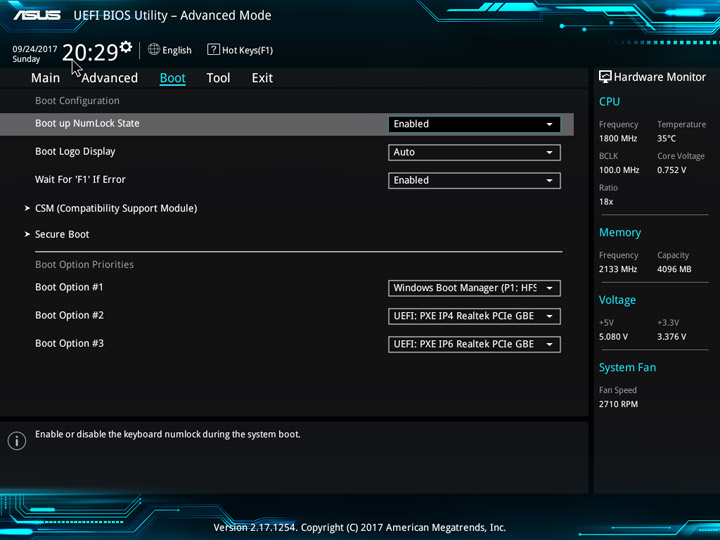Screen dimensions: 720x540
Task: Open Wait For 'F1' If Error dropdown
Action: [474, 180]
